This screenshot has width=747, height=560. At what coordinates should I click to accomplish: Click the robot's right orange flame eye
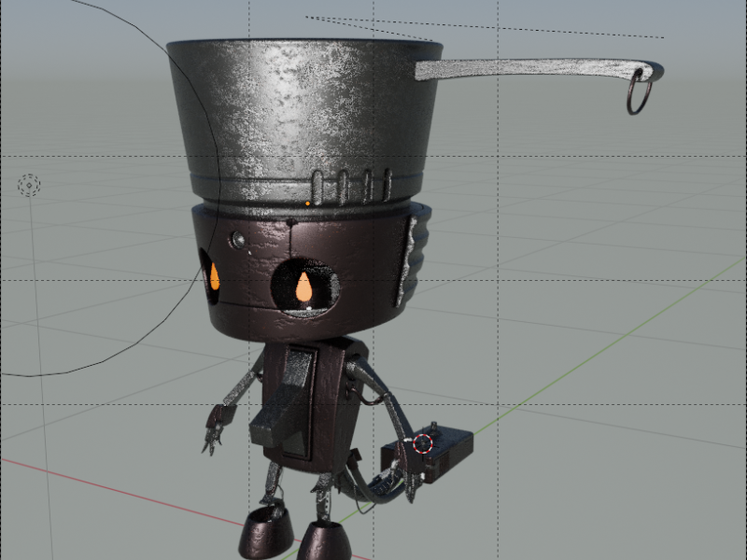click(x=303, y=290)
